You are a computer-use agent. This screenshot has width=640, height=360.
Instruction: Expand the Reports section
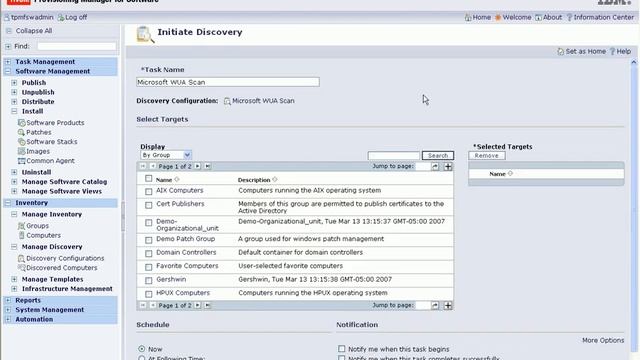tap(8, 300)
